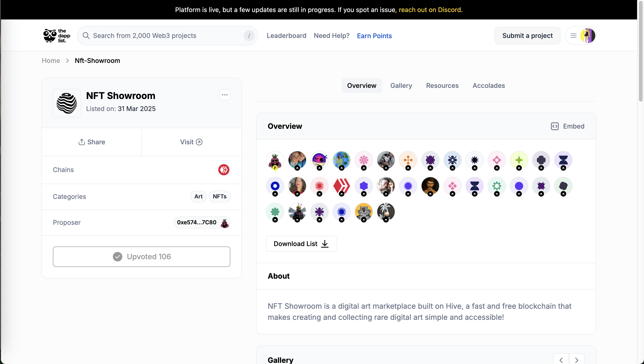644x364 pixels.
Task: Click the green four-point star voter avatar
Action: (519, 160)
